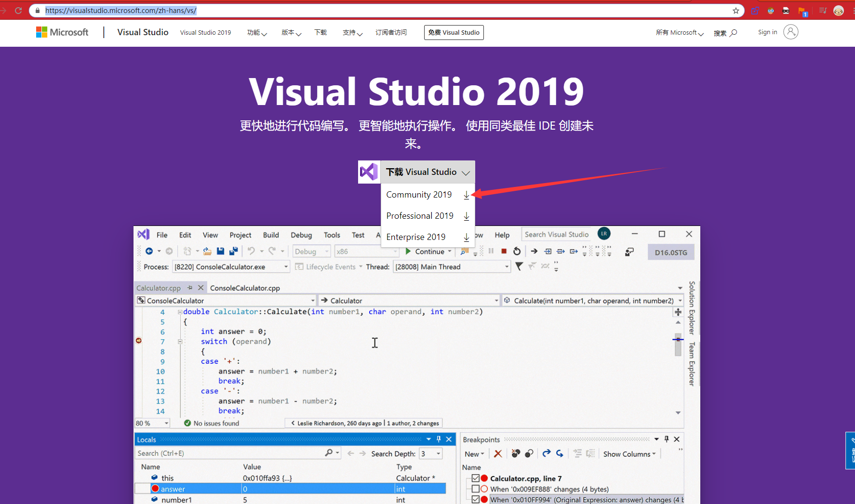
Task: Open the account person icon beside Sign in
Action: (790, 32)
